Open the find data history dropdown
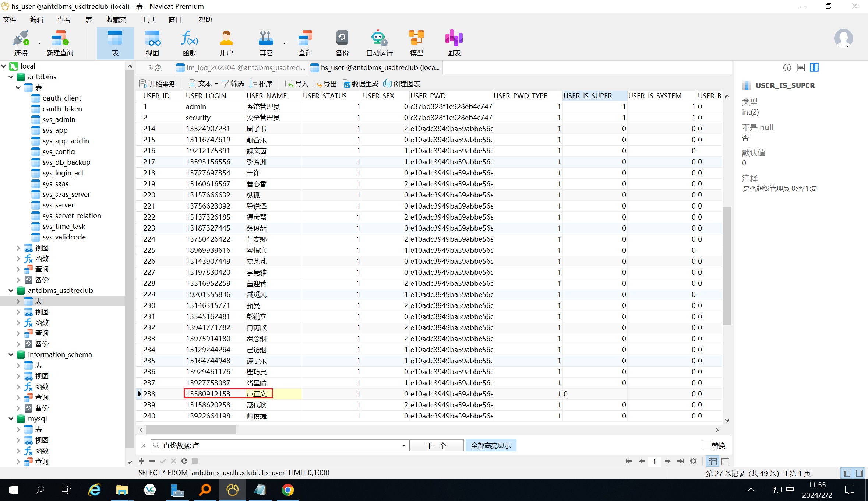 (404, 445)
